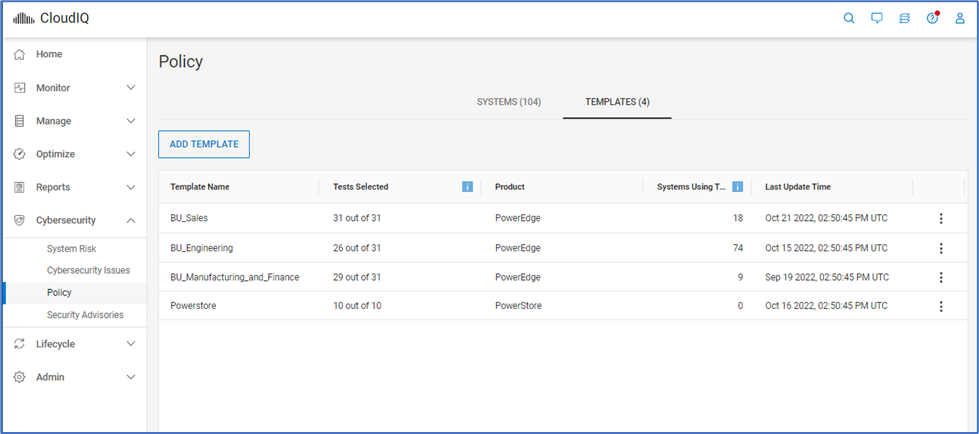The width and height of the screenshot is (979, 434).
Task: Sort table by Template Name column header
Action: pyautogui.click(x=200, y=187)
